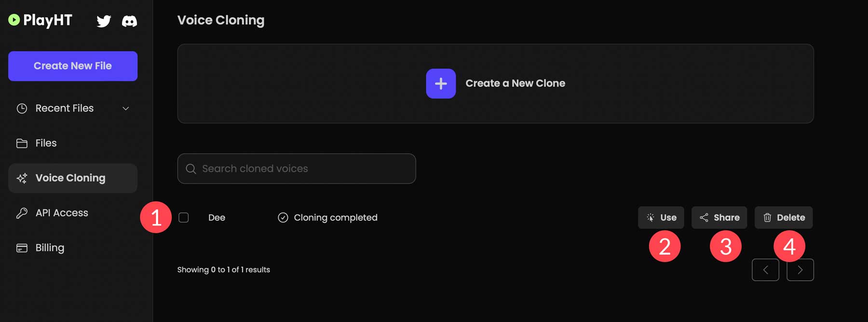Click the Voice Cloning sparkle icon
This screenshot has width=868, height=322.
point(21,178)
